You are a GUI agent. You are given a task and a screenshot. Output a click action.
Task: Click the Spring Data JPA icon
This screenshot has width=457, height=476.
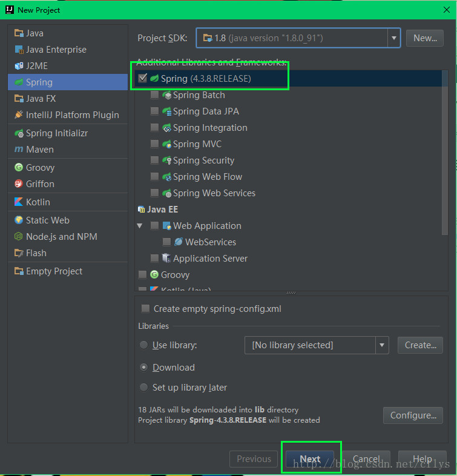point(166,111)
